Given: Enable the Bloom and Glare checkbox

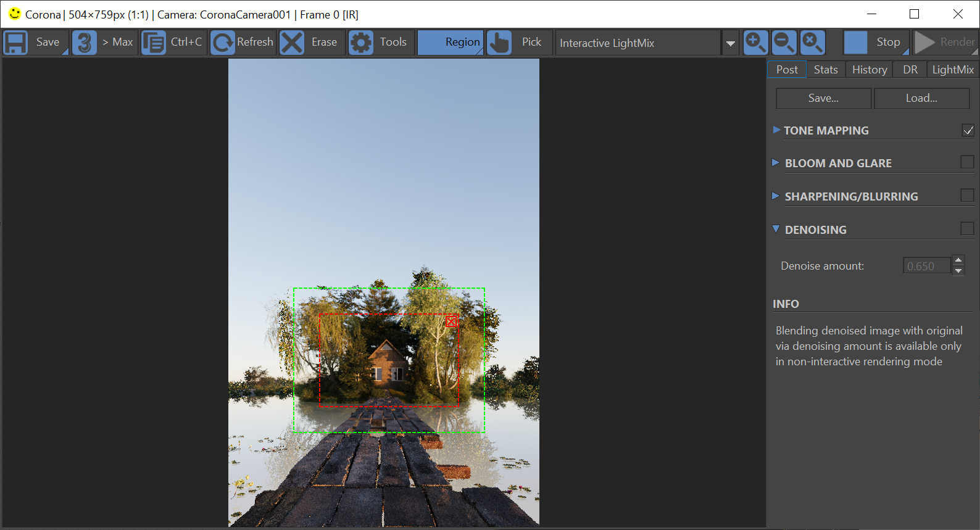Looking at the screenshot, I should click(x=967, y=162).
